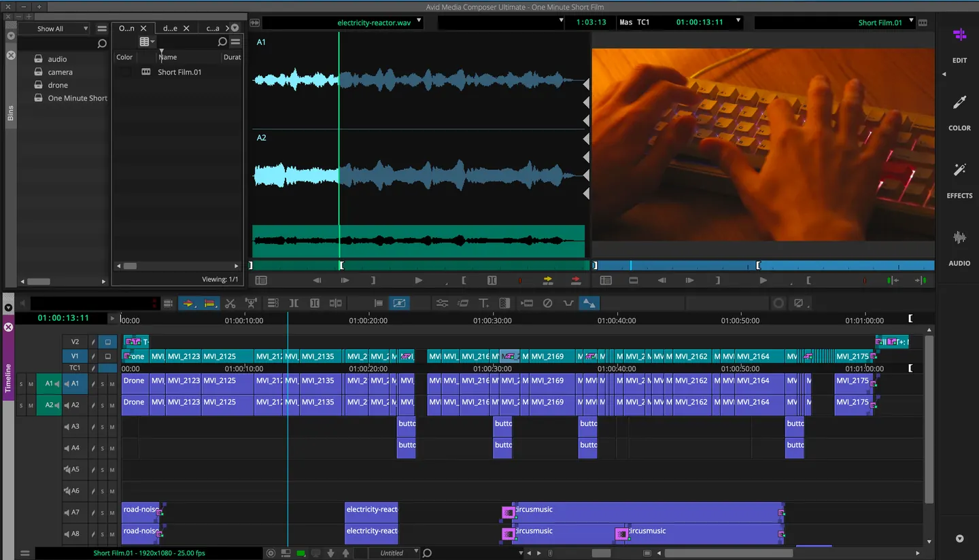Select the MVI_2125 clip on V1

228,356
